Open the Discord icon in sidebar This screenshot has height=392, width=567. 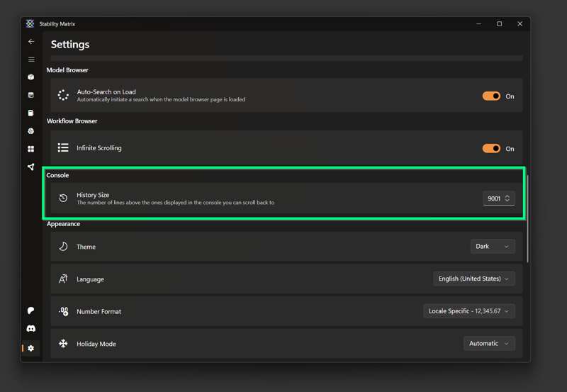click(30, 329)
